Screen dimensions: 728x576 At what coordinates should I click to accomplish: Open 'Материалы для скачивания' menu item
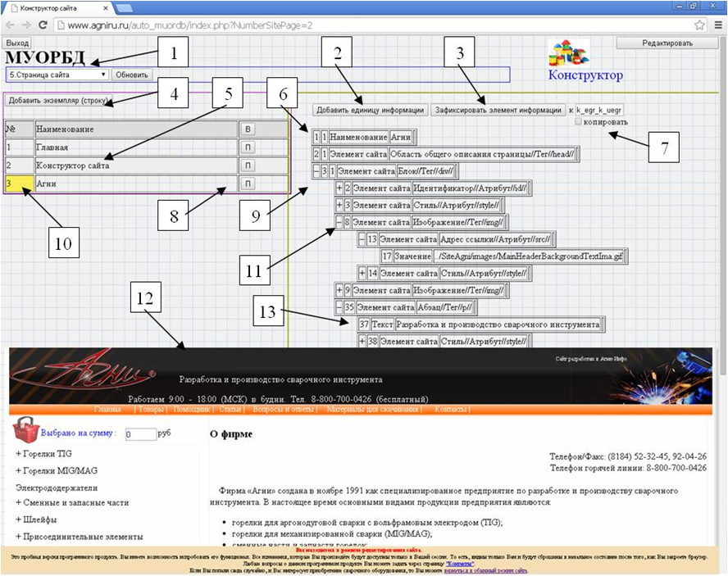point(372,410)
